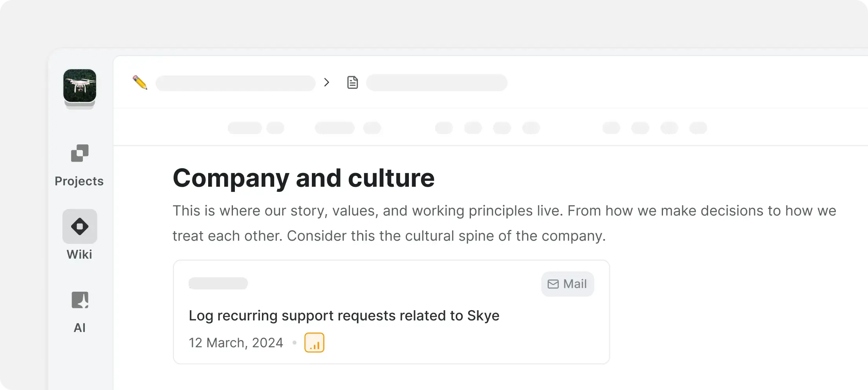This screenshot has width=868, height=390.
Task: Click the Mail envelope badge
Action: pyautogui.click(x=567, y=284)
